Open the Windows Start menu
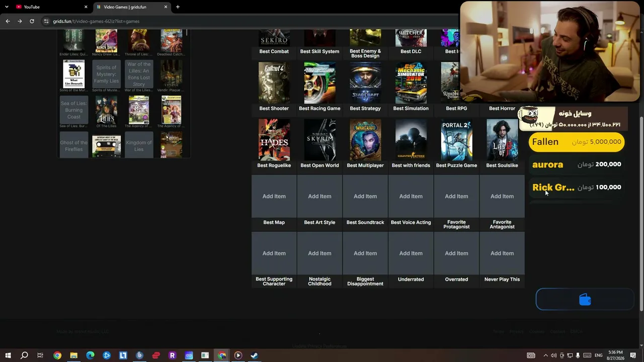This screenshot has height=362, width=644. click(8, 355)
